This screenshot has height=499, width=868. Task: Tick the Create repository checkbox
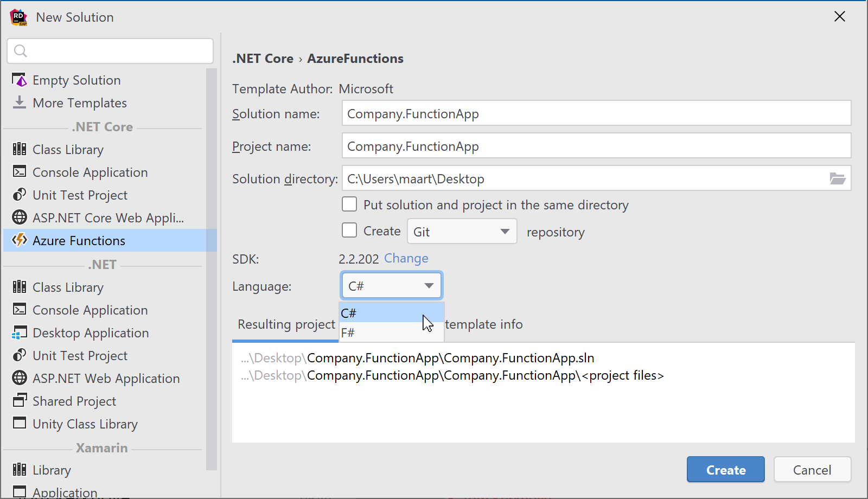pyautogui.click(x=349, y=231)
